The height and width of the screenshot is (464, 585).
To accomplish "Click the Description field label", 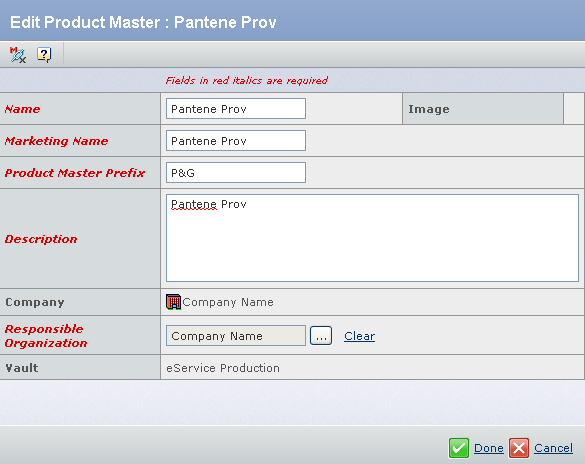I will 41,239.
